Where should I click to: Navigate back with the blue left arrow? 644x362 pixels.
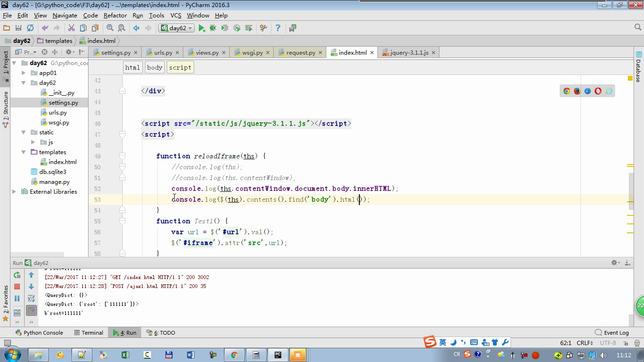coord(137,28)
